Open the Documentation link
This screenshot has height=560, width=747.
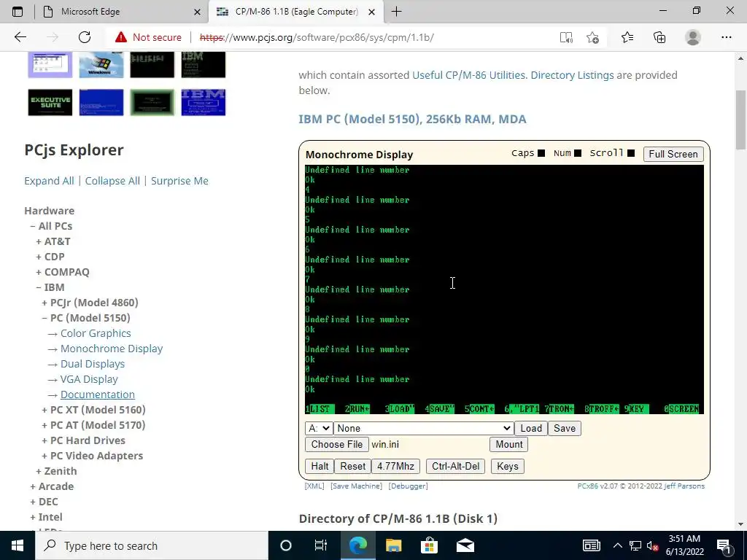tap(98, 394)
